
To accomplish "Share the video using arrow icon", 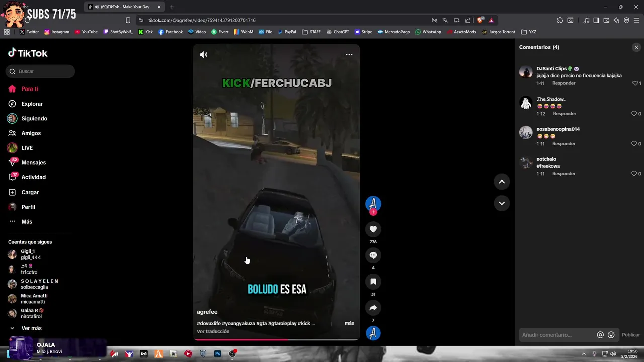I will [373, 308].
